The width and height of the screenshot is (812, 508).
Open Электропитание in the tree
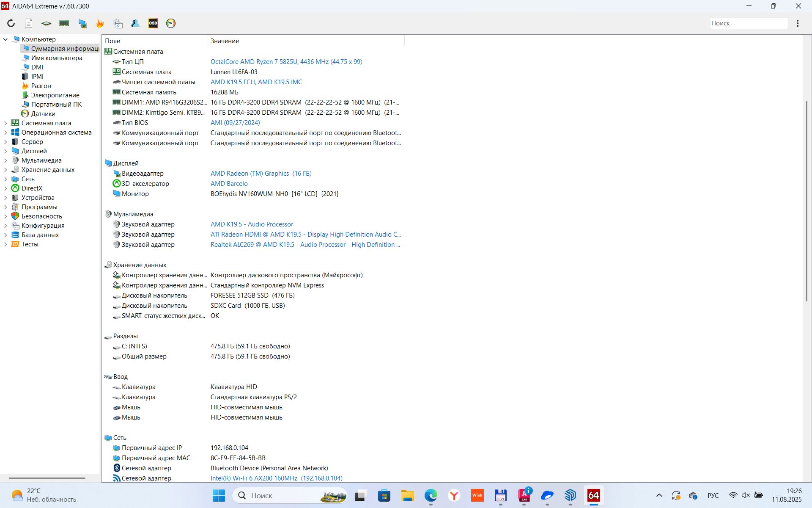click(55, 95)
